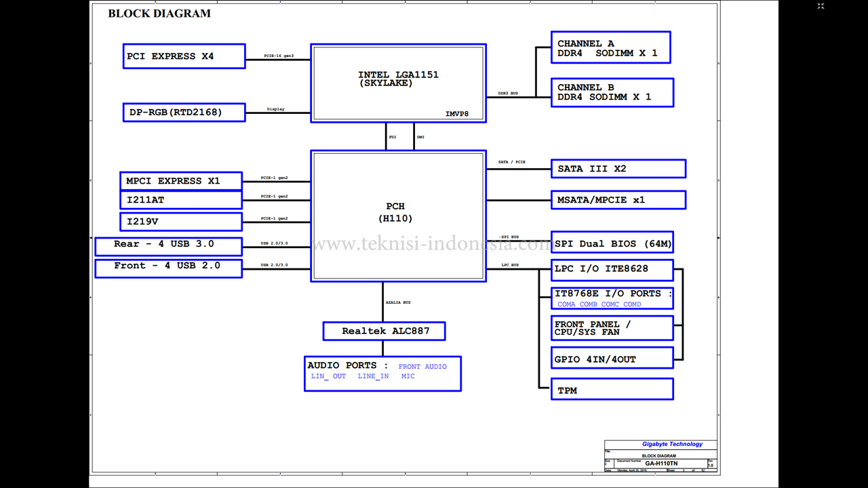Click the 'DDR3 BUS' label

point(508,94)
